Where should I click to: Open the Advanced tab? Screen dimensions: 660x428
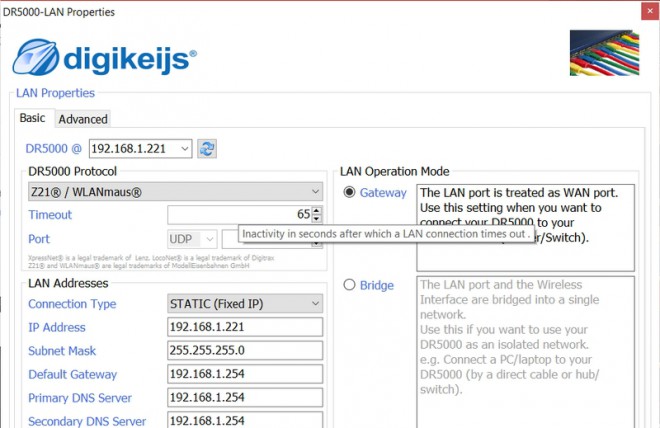83,119
